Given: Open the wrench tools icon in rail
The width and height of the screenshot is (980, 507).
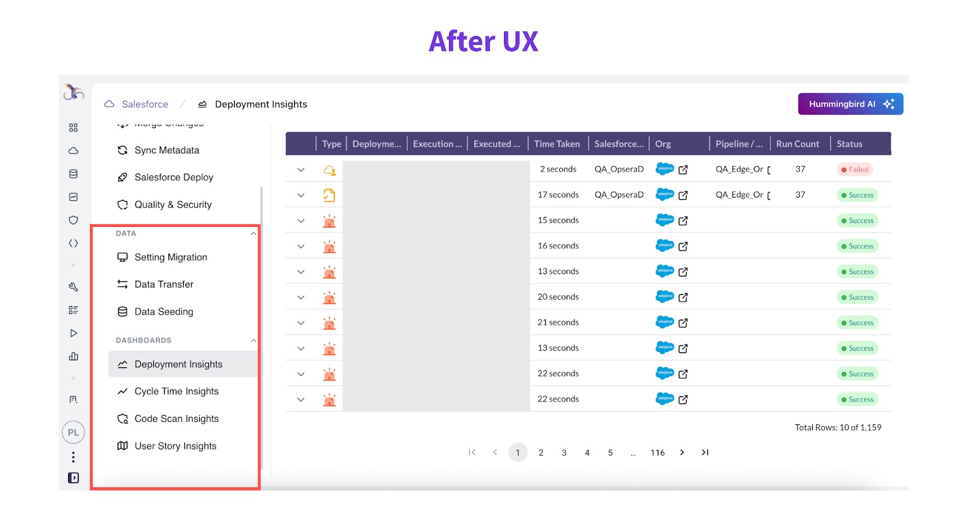Looking at the screenshot, I should [73, 287].
